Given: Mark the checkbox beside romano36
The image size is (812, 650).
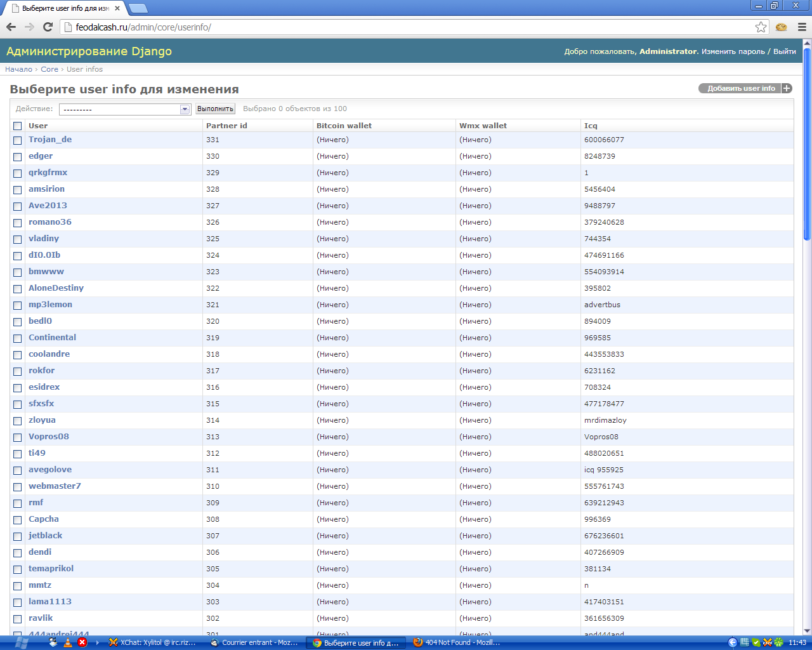Looking at the screenshot, I should pyautogui.click(x=18, y=223).
